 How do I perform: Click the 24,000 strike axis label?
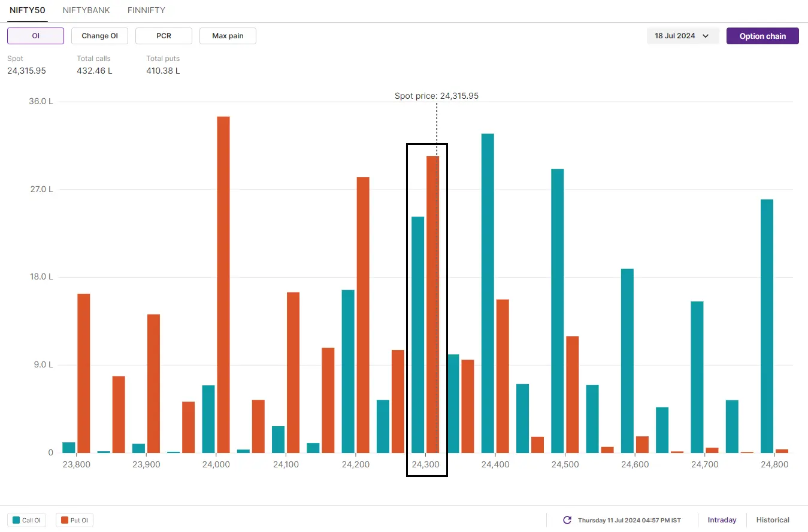point(216,464)
